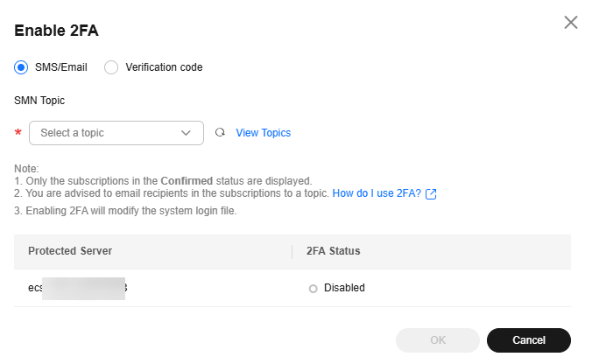Open the How do I use 2FA? link
This screenshot has width=592, height=364.
point(377,193)
